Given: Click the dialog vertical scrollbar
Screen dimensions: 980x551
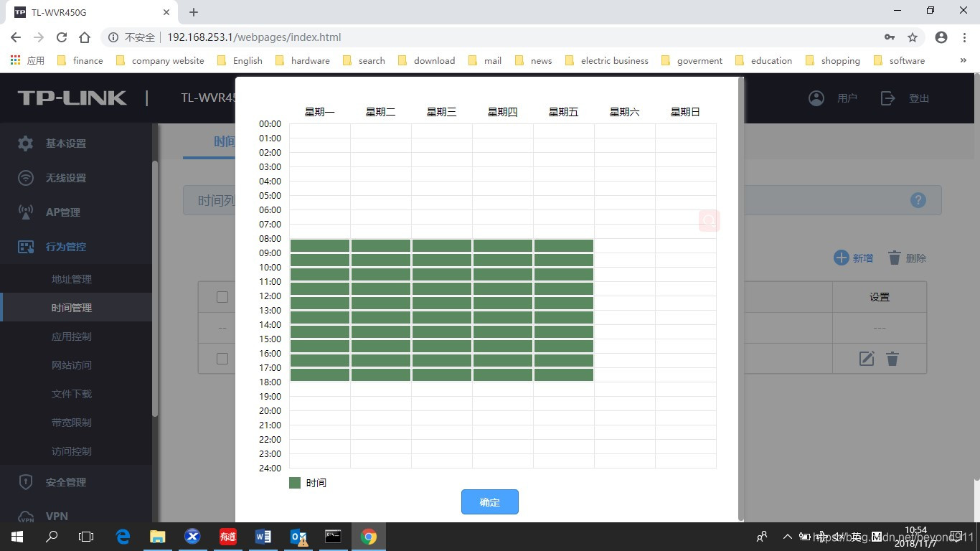Looking at the screenshot, I should tap(740, 299).
